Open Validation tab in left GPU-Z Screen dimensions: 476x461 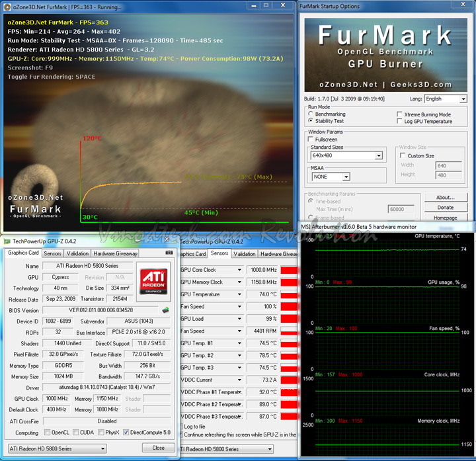tap(78, 253)
